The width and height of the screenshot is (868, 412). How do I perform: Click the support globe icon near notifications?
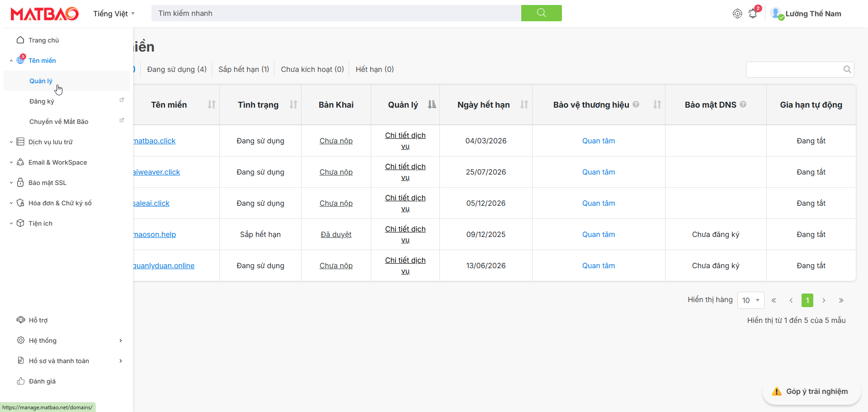pos(737,14)
